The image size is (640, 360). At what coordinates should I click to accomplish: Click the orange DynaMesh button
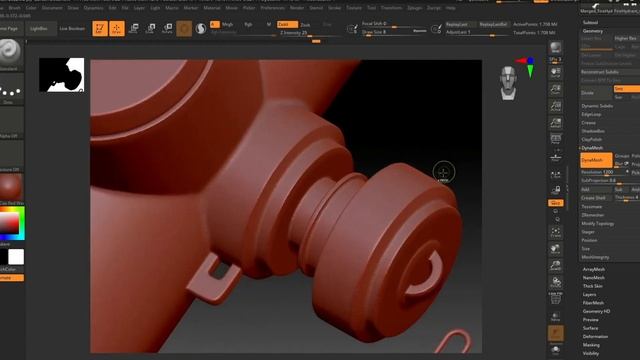pyautogui.click(x=596, y=160)
